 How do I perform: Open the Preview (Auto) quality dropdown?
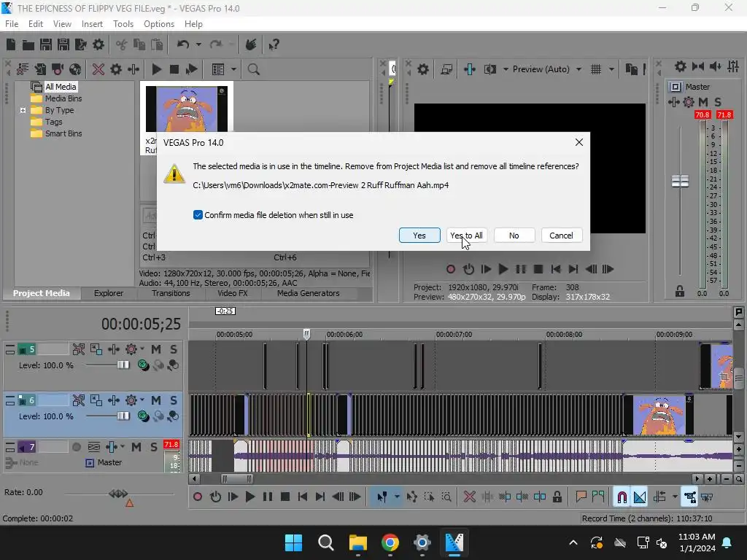578,69
